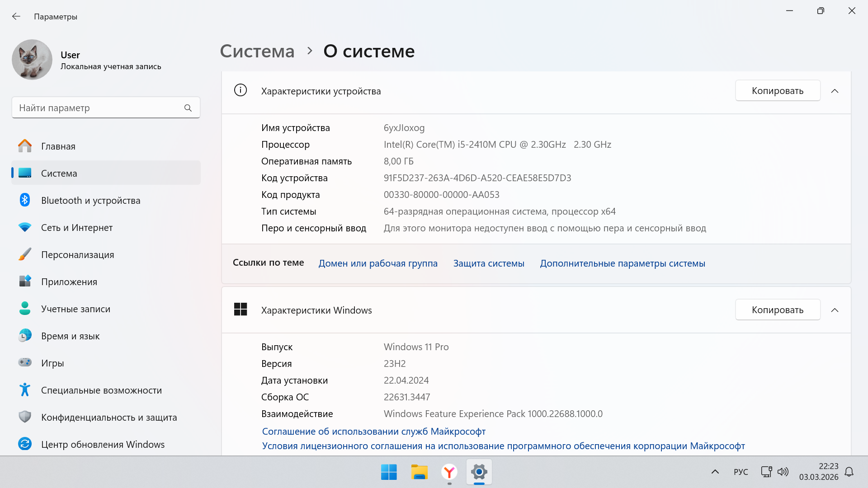
Task: Show hidden tray icons
Action: 715,472
